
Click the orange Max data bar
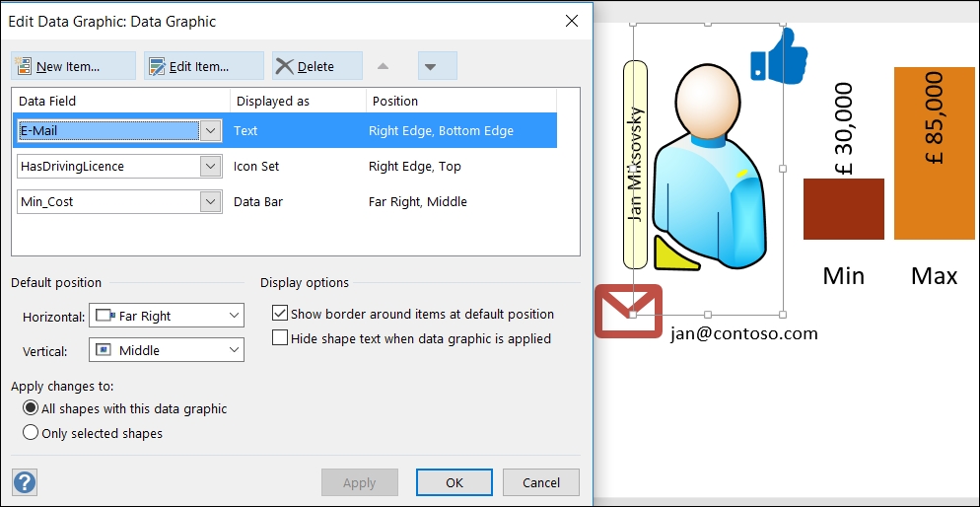(935, 153)
